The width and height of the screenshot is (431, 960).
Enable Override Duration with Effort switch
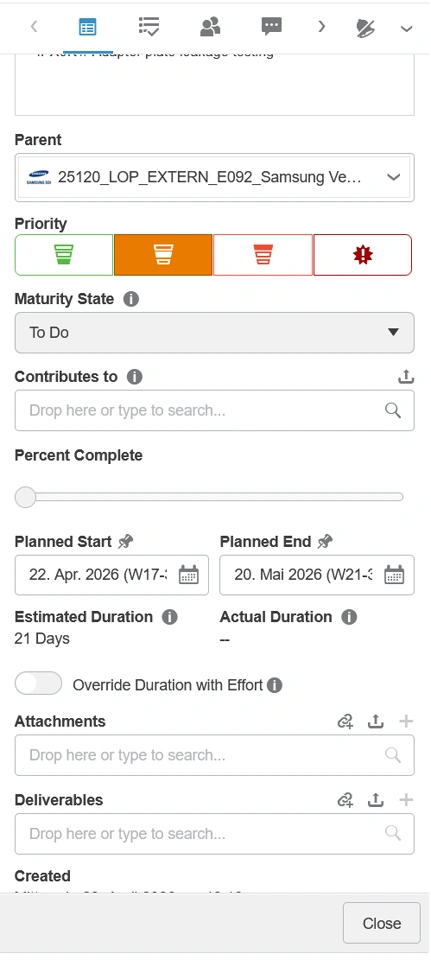point(39,683)
